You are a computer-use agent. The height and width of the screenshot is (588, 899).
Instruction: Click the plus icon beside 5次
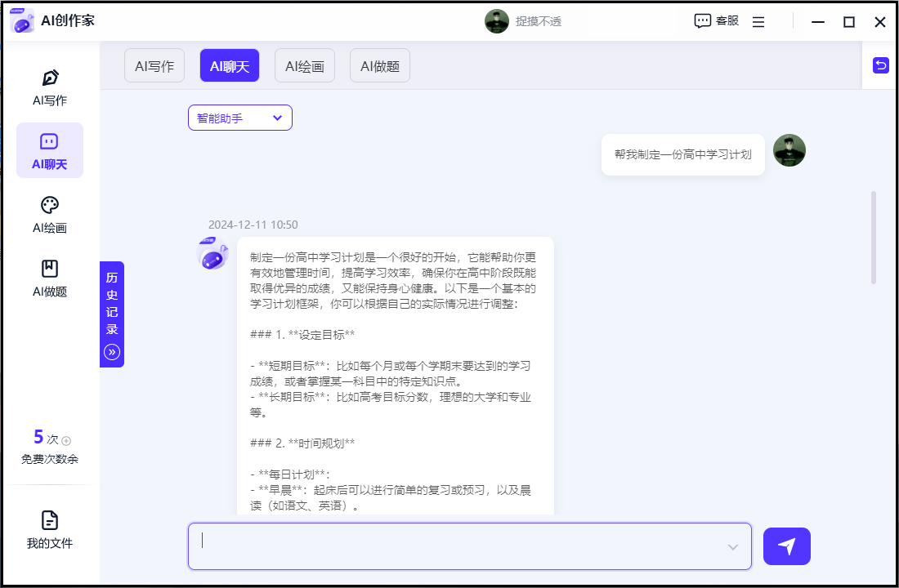pyautogui.click(x=67, y=440)
